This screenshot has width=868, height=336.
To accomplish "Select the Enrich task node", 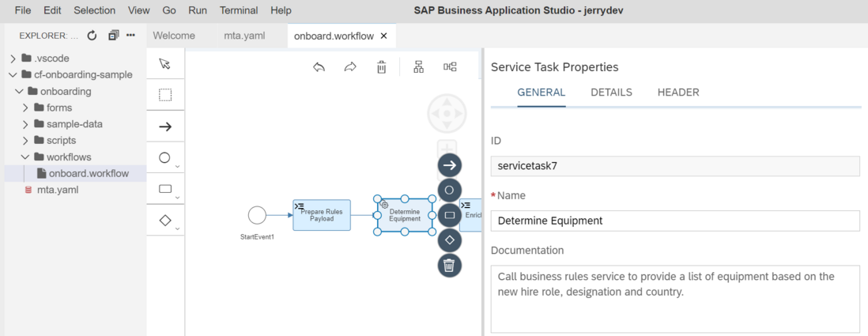I will [x=470, y=215].
